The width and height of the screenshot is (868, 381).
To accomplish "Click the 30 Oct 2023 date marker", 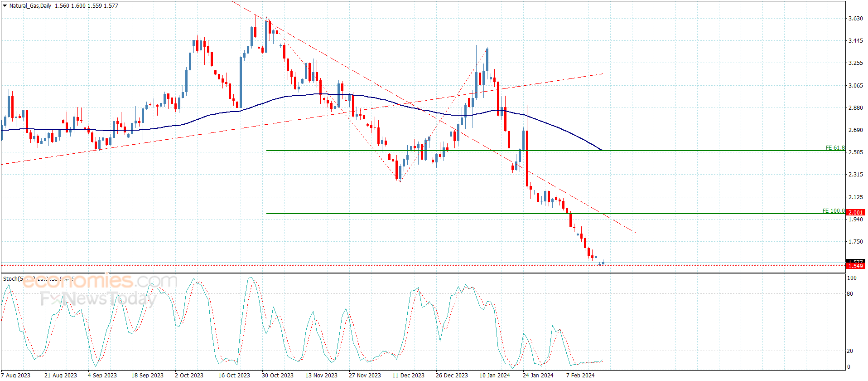I will pyautogui.click(x=277, y=375).
